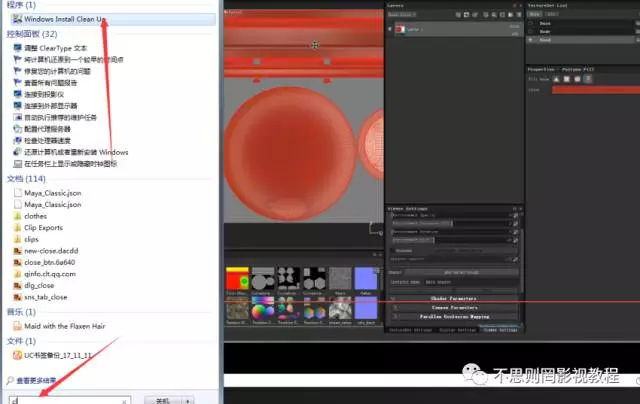Expand Parallax Occlusion Mapping section
Screen dimensions: 640x404
click(x=454, y=316)
